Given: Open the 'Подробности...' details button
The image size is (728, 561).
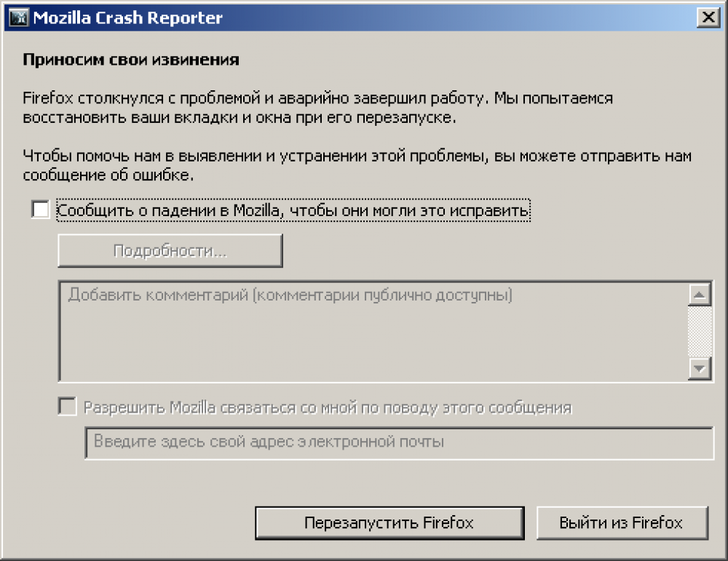Looking at the screenshot, I should click(x=170, y=252).
